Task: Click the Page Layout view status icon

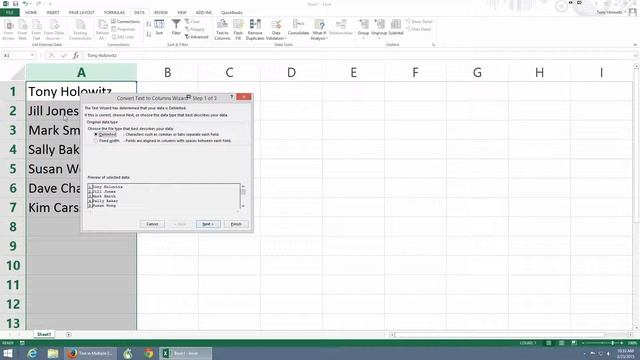Action: pyautogui.click(x=561, y=343)
